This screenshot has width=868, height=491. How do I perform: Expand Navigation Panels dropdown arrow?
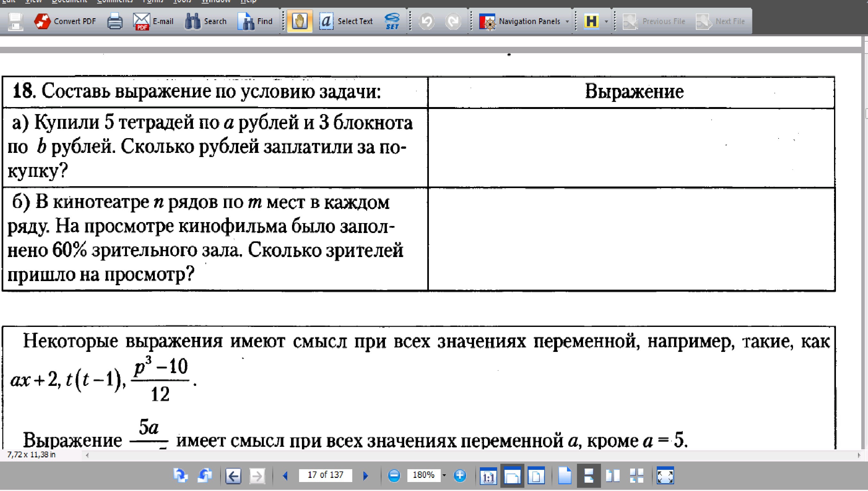tap(567, 21)
